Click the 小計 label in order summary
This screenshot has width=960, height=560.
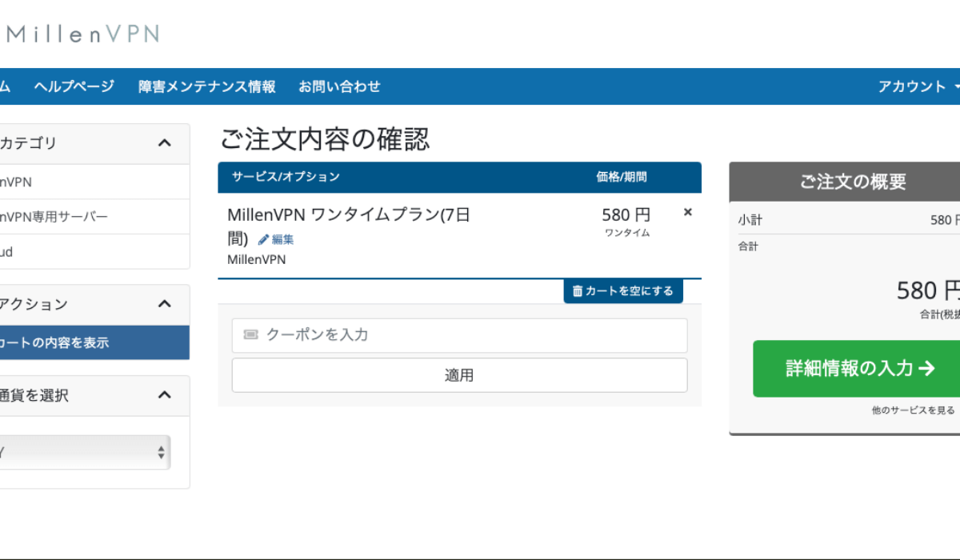click(x=750, y=220)
